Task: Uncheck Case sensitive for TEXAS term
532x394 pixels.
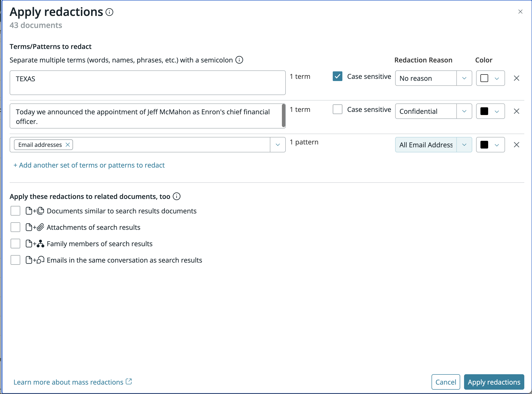Action: coord(337,76)
